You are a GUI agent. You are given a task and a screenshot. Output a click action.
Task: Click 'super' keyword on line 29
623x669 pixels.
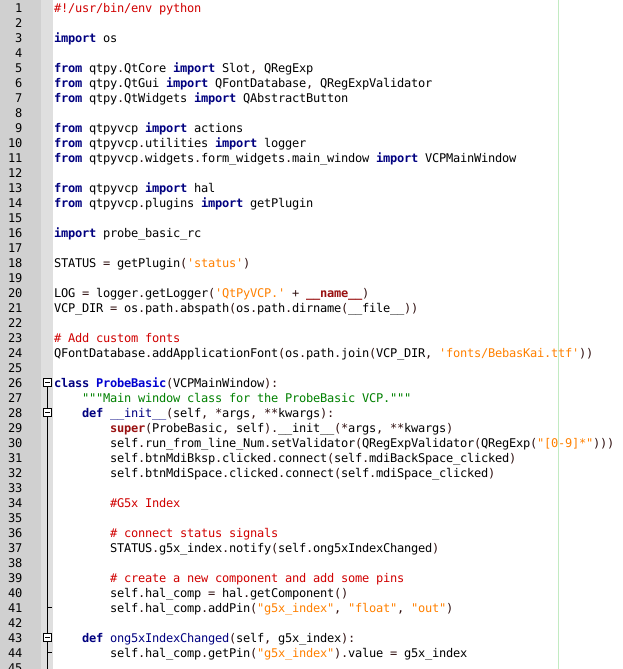pyautogui.click(x=128, y=428)
